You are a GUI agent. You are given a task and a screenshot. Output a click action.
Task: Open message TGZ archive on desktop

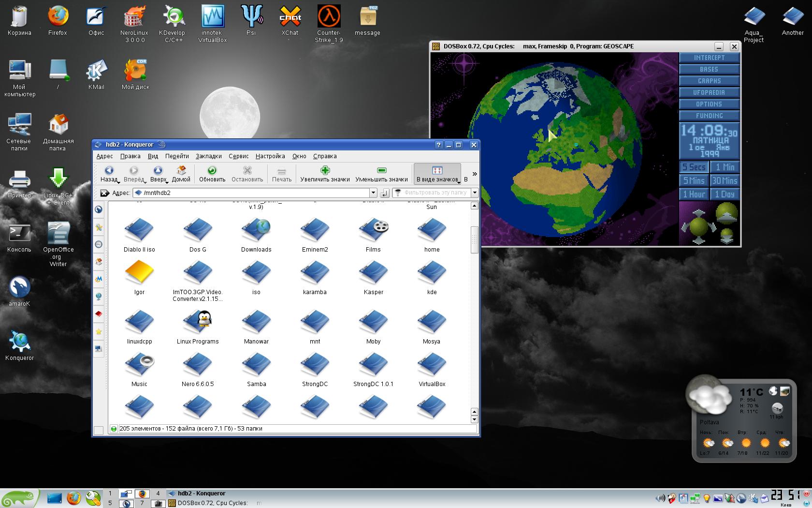click(x=367, y=16)
